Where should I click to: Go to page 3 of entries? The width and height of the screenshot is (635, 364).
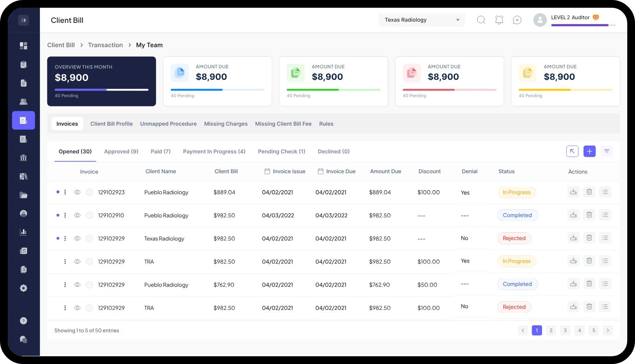[565, 330]
